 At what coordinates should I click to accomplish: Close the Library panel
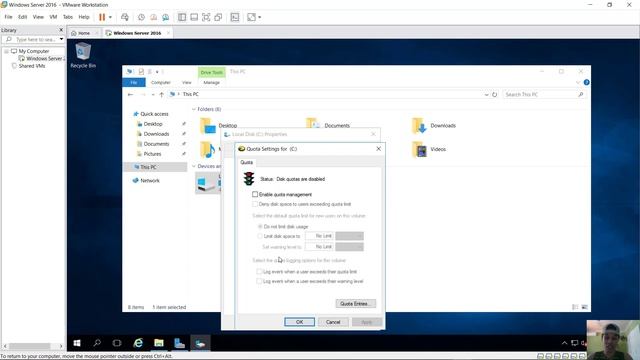point(61,30)
